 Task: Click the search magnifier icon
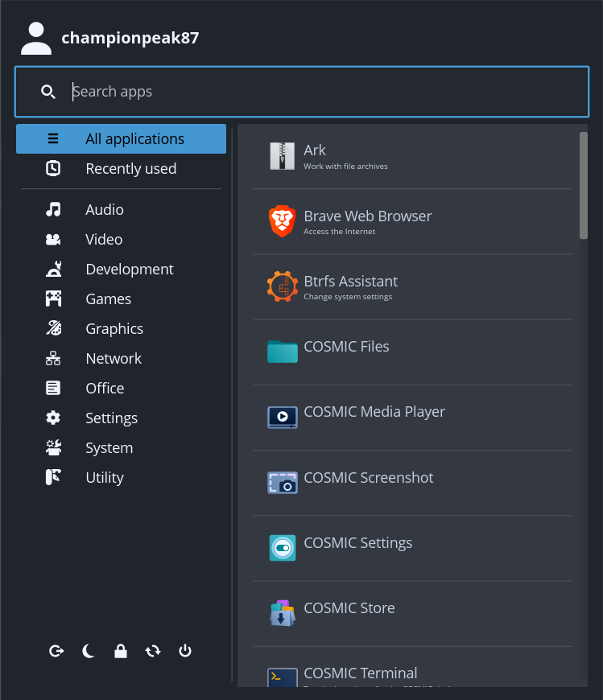[48, 92]
